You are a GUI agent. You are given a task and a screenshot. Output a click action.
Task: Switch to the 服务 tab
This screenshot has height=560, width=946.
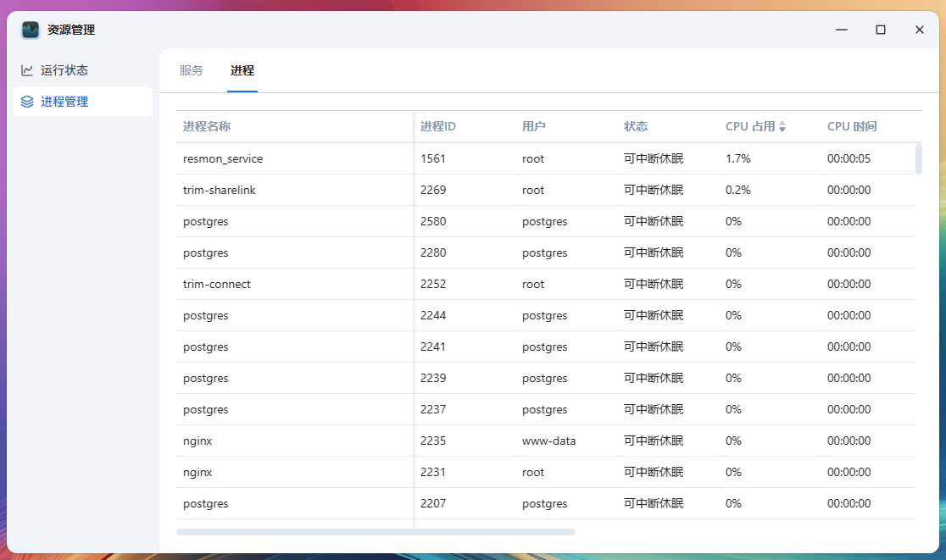[x=192, y=70]
